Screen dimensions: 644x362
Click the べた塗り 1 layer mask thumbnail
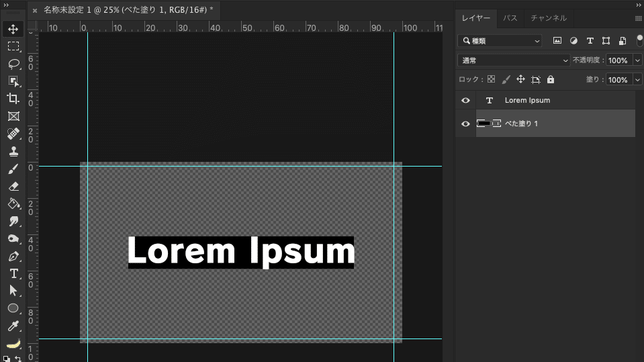pyautogui.click(x=496, y=124)
